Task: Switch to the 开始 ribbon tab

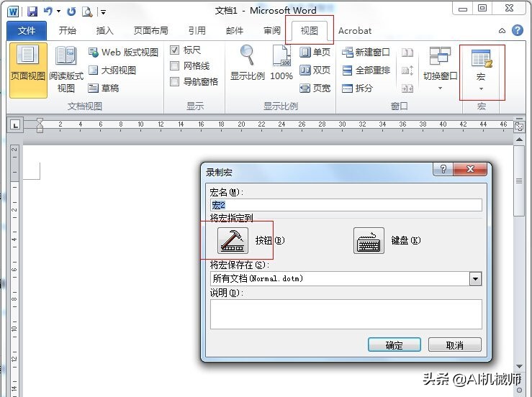Action: tap(67, 31)
